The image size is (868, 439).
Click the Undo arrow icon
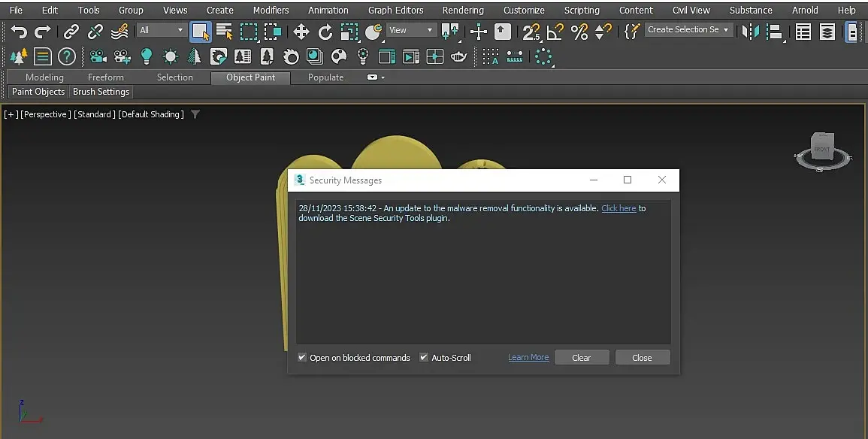pyautogui.click(x=19, y=32)
